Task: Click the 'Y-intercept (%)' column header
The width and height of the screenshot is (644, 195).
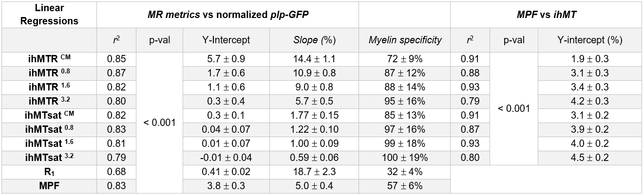Action: coord(589,40)
